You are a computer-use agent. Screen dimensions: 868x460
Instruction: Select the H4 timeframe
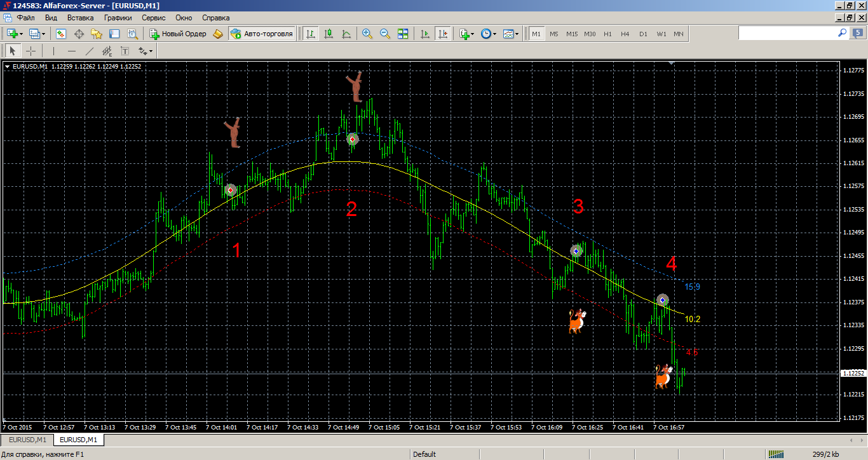pyautogui.click(x=625, y=34)
